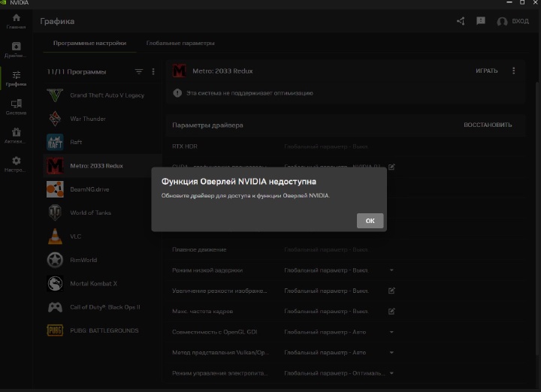Open the programs list filter icon
This screenshot has height=392, width=541.
[139, 71]
